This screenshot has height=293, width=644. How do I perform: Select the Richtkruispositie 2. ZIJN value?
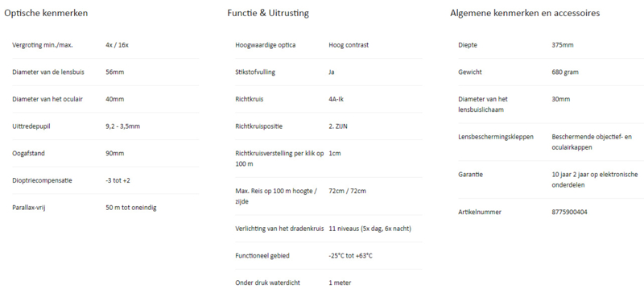[338, 126]
